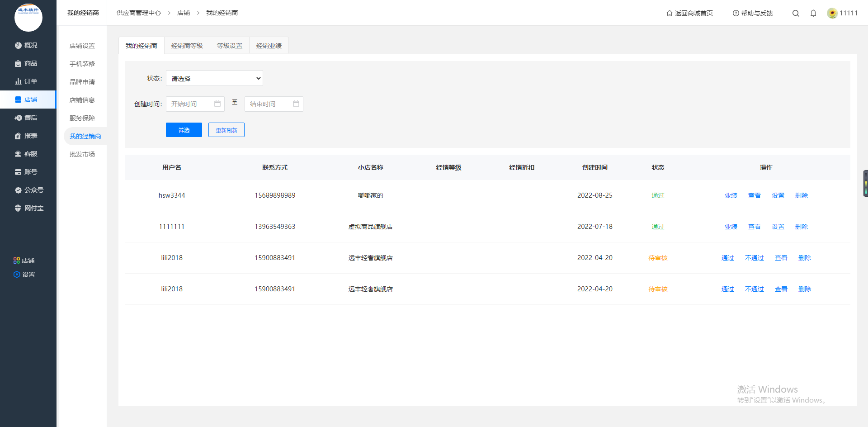
Task: Click 业绩 for user 1111111
Action: (x=731, y=227)
